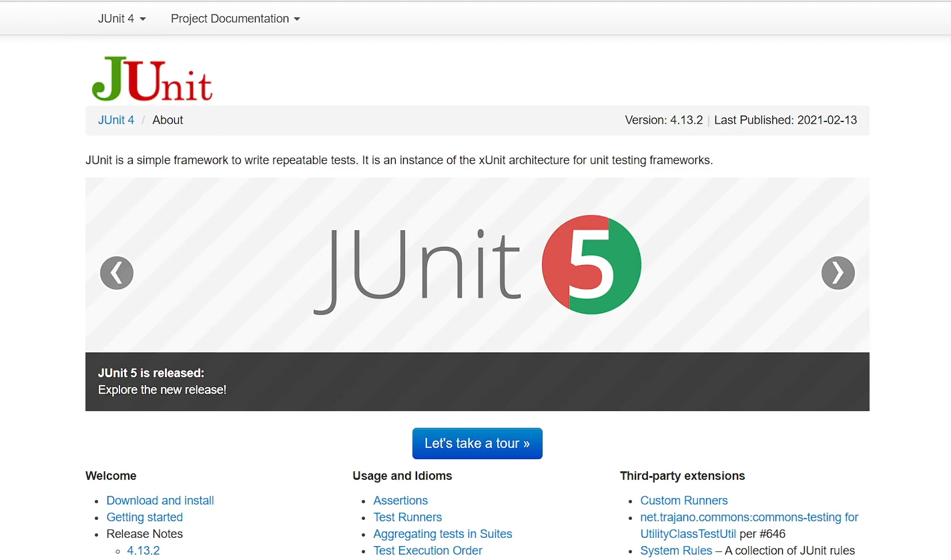Open Download and install link
This screenshot has height=560, width=951.
pos(160,501)
